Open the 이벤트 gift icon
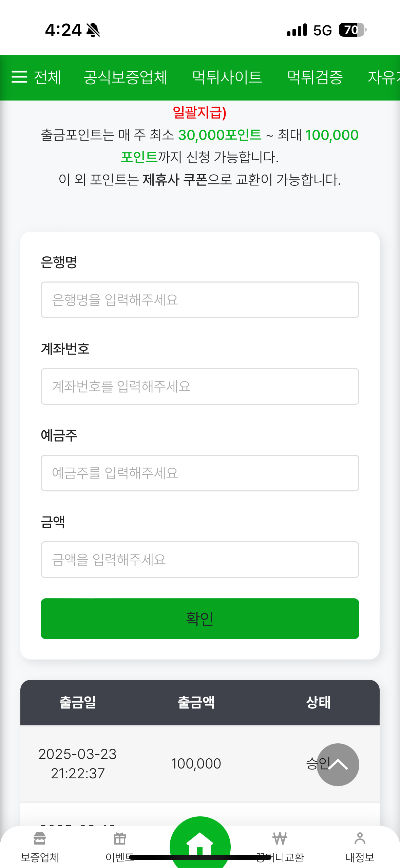400x868 pixels. point(119,838)
